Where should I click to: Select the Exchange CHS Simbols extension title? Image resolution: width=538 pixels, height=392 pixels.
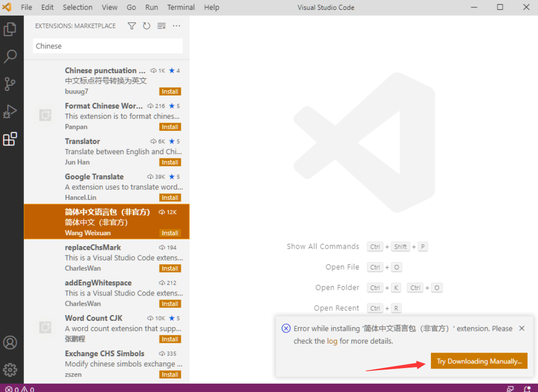(104, 353)
